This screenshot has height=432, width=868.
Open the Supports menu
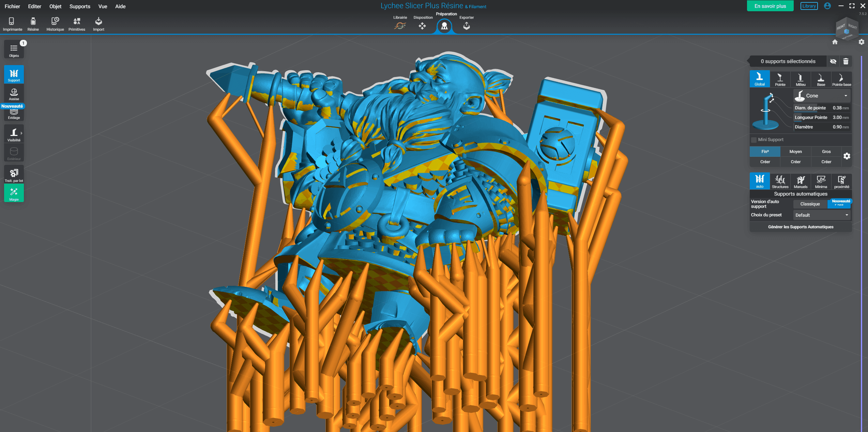[80, 6]
